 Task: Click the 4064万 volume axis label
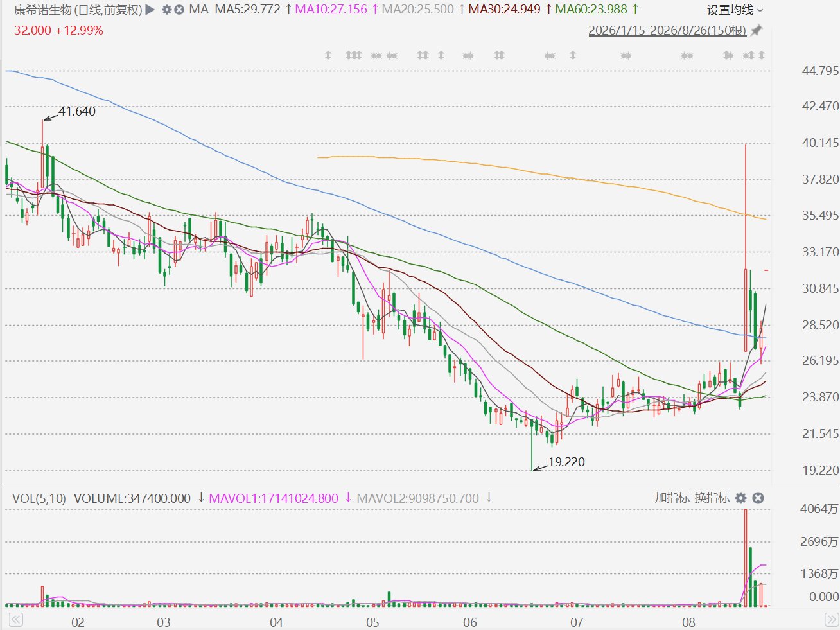point(819,509)
